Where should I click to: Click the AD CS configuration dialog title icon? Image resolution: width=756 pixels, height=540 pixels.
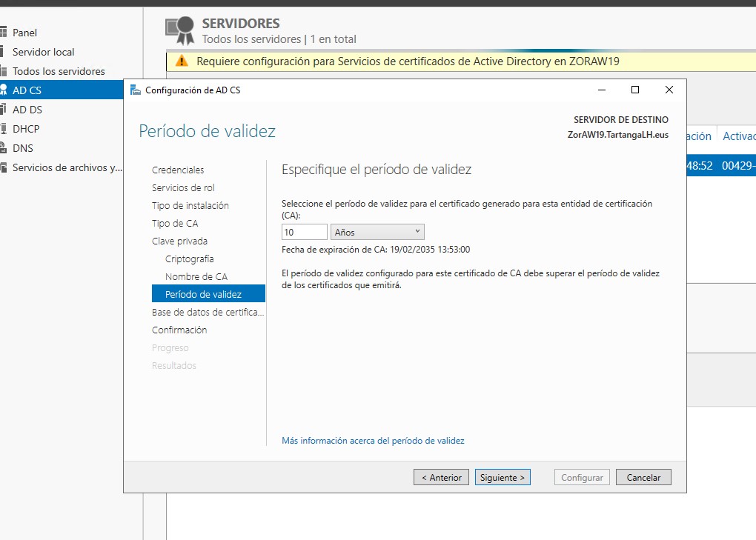136,90
